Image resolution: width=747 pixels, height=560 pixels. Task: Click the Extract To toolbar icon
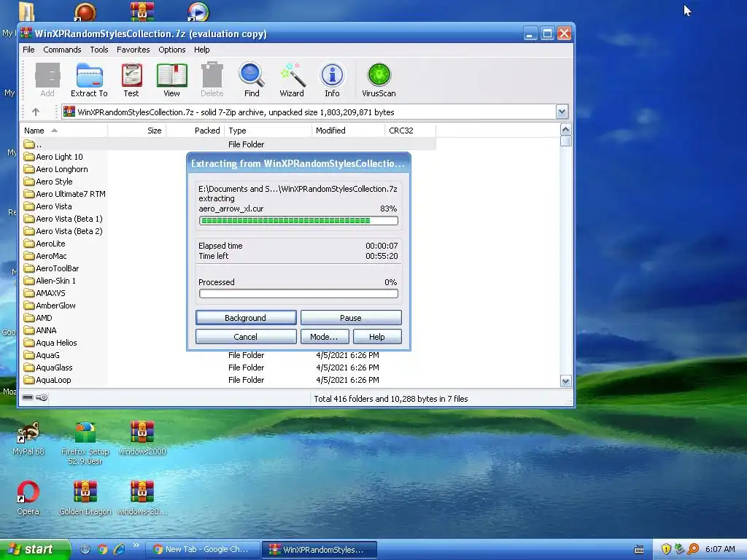coord(89,80)
